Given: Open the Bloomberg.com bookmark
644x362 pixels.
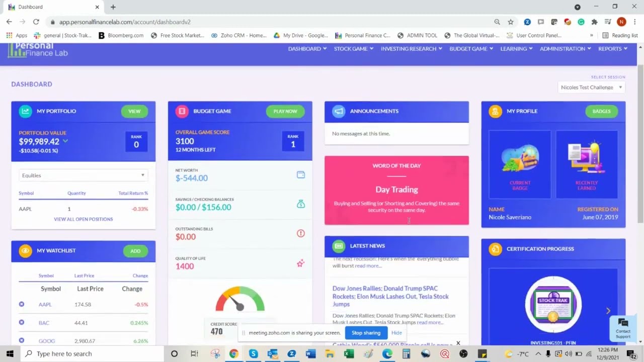Looking at the screenshot, I should (x=121, y=36).
